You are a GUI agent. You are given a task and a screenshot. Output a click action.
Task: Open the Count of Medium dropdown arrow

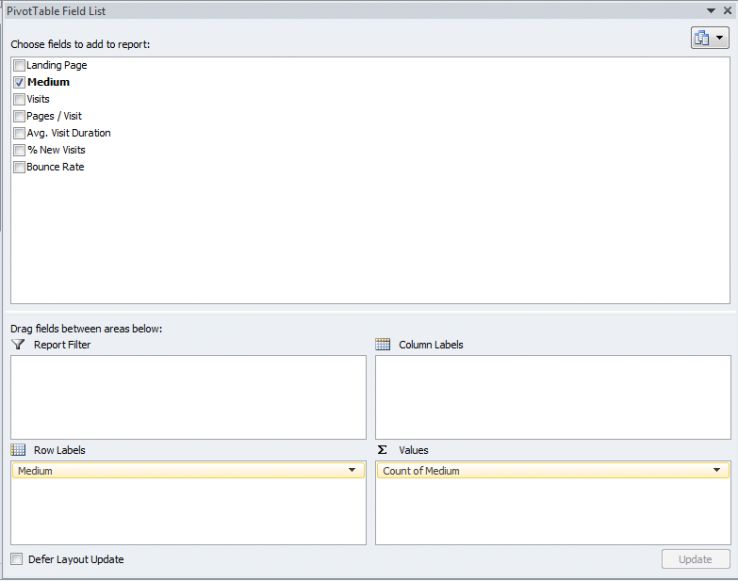[x=716, y=470]
